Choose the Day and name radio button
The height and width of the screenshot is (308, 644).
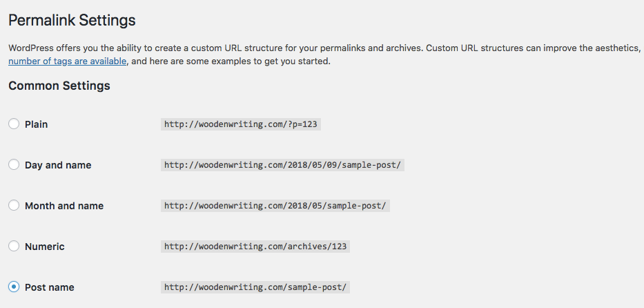pyautogui.click(x=14, y=165)
